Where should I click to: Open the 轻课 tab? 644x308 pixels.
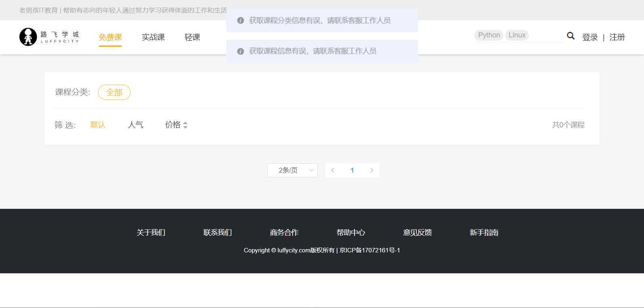click(x=192, y=37)
